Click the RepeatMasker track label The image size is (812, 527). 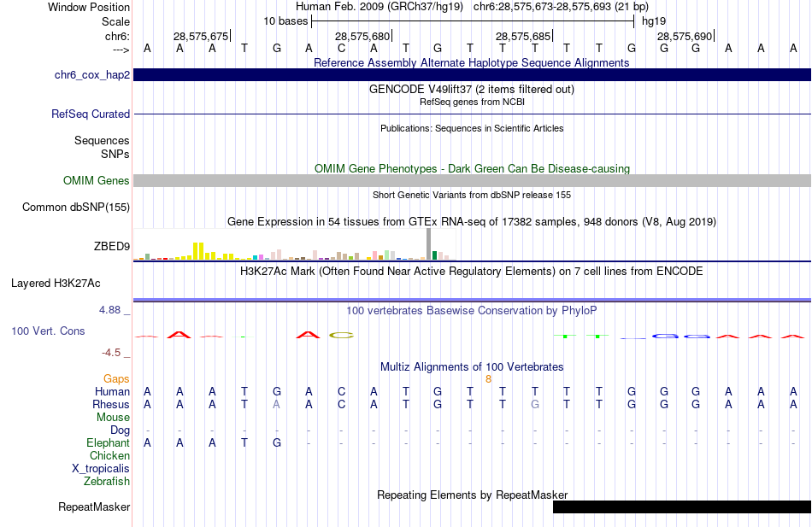(94, 507)
